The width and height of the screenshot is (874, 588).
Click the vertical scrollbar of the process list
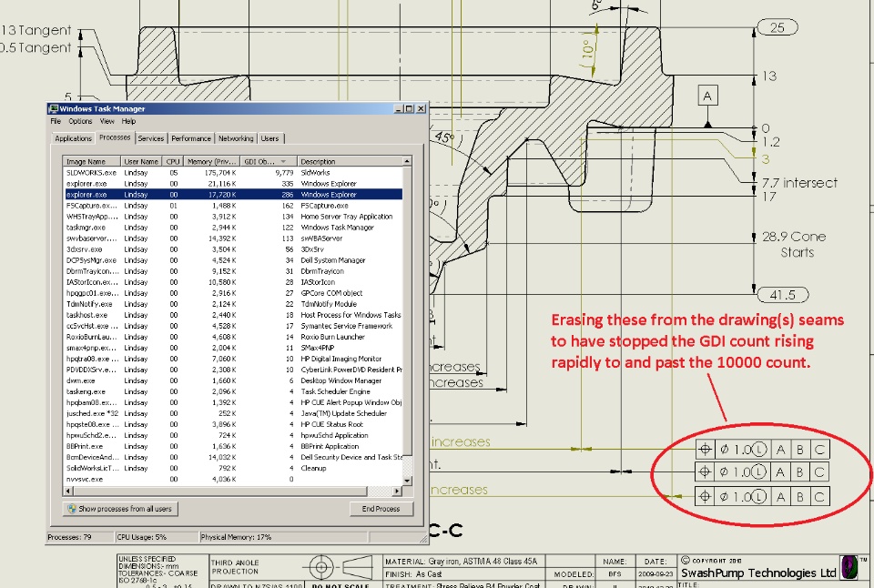(x=407, y=320)
